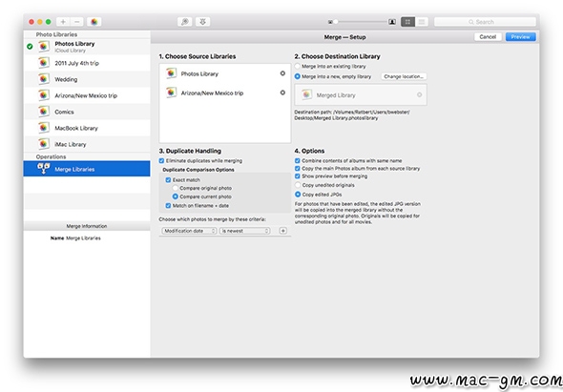Click the add library plus toolbar button
This screenshot has width=563, height=392.
pos(63,22)
